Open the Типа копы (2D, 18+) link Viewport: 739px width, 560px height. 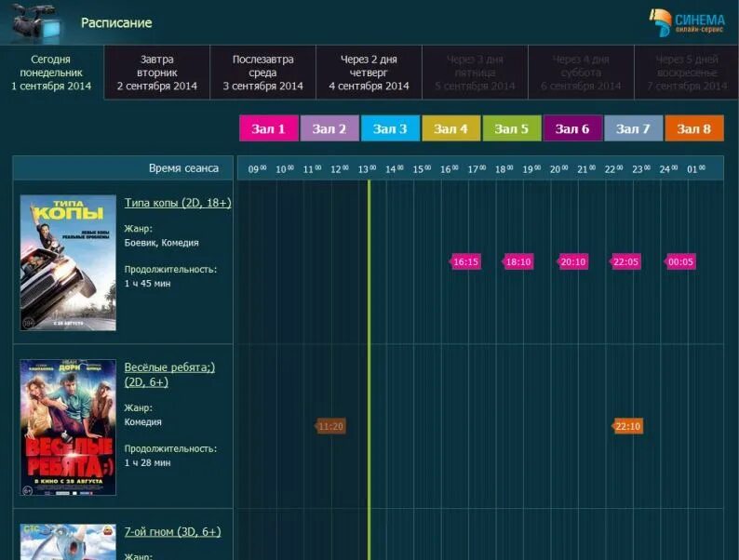click(178, 203)
